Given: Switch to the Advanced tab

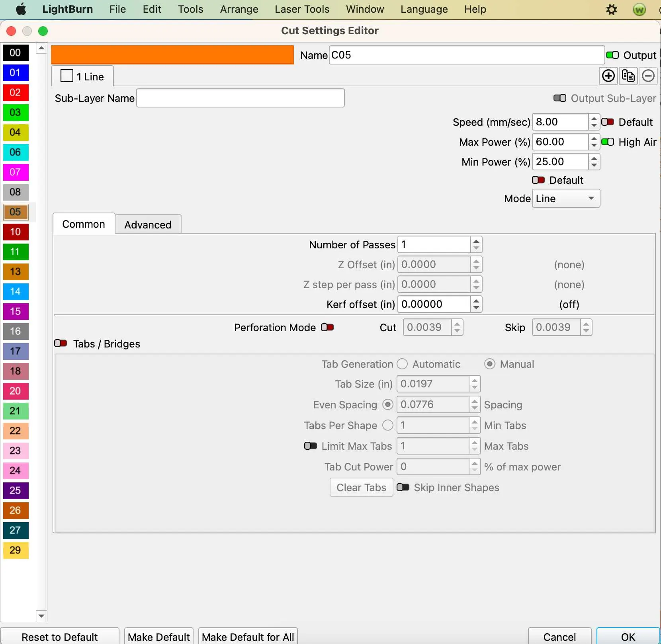Looking at the screenshot, I should (148, 224).
